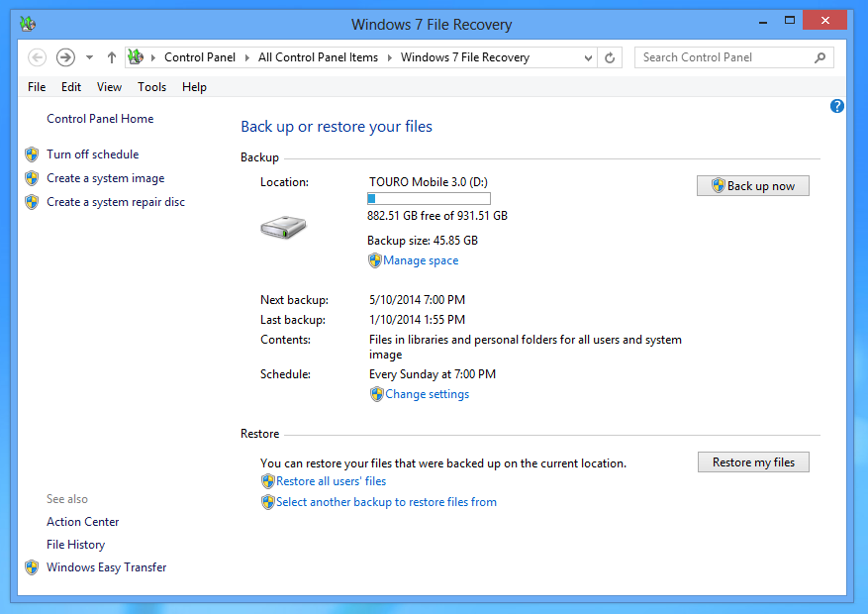Click shield icon beside Create a system image
The width and height of the screenshot is (868, 614).
(32, 178)
